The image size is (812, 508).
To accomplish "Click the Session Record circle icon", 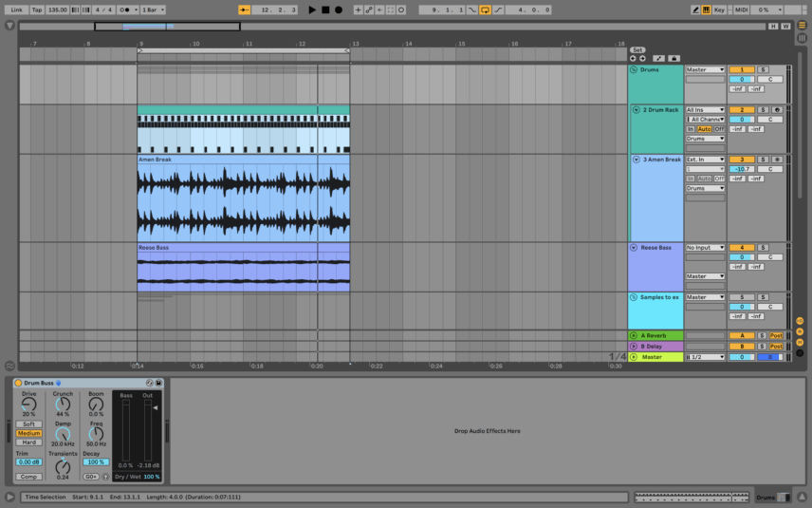I will click(401, 9).
